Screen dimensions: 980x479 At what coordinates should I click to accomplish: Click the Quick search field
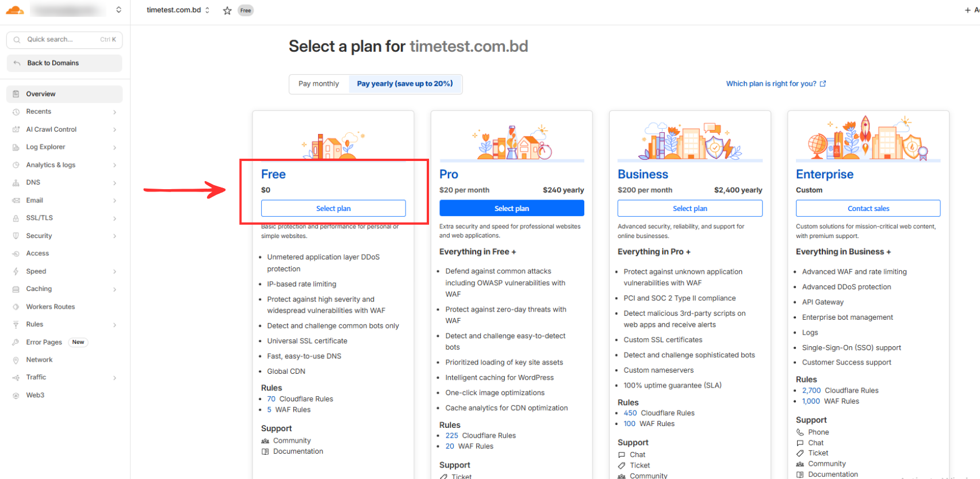pyautogui.click(x=64, y=40)
